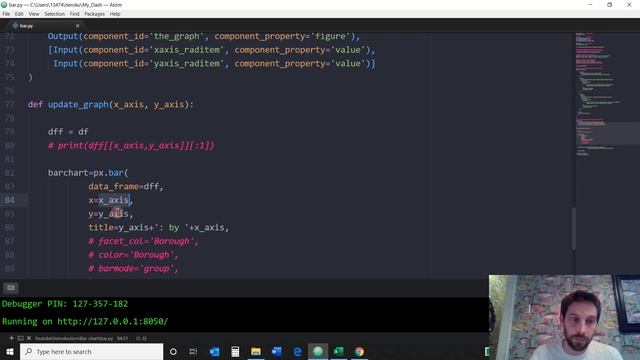Image resolution: width=640 pixels, height=360 pixels.
Task: Click 'y=y_axis,' on line 85
Action: 111,214
